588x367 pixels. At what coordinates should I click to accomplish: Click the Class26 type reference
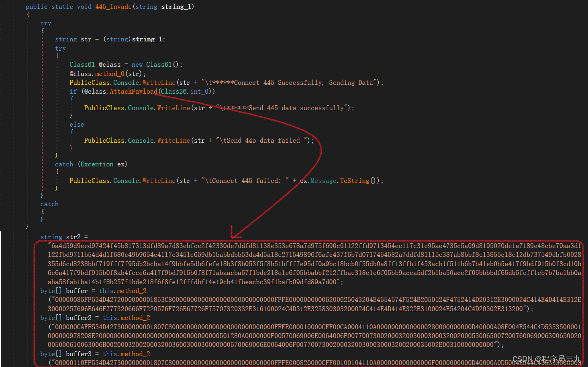[x=174, y=92]
